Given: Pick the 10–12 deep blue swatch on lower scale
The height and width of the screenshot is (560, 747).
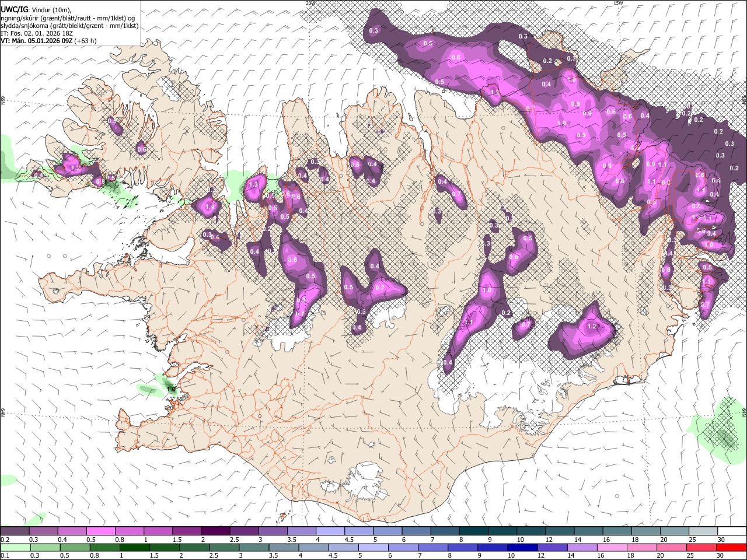Looking at the screenshot, I should point(522,548).
